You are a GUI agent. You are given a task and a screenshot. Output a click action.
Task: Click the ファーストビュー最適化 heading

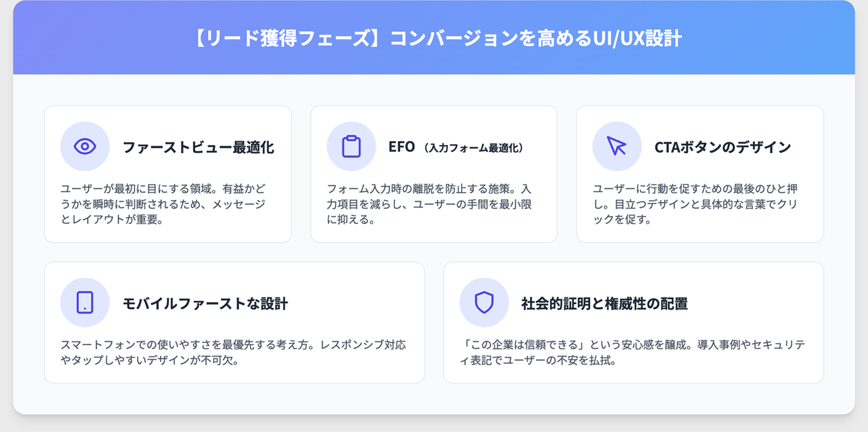click(x=198, y=147)
